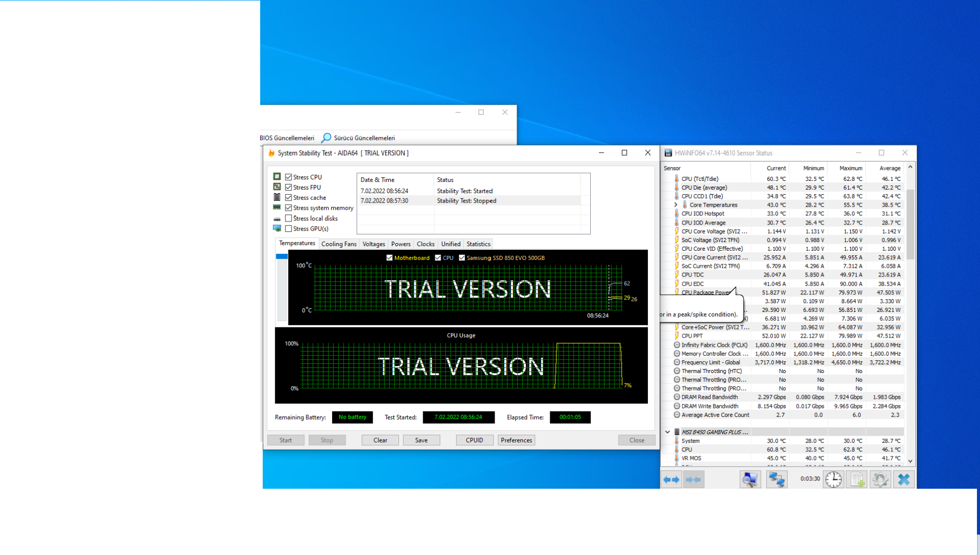Click the icon beside Thermal Throttling (HTC)
Screen dimensions: 980x555
pyautogui.click(x=677, y=371)
